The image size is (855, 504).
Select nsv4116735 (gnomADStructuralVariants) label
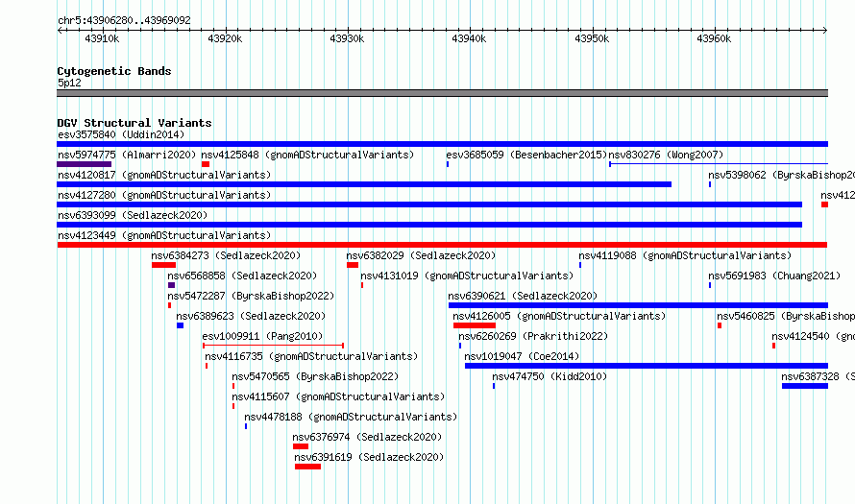click(x=311, y=356)
